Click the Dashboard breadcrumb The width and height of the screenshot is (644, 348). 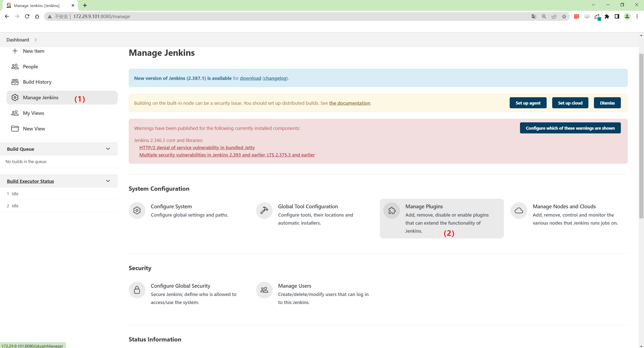click(x=18, y=40)
